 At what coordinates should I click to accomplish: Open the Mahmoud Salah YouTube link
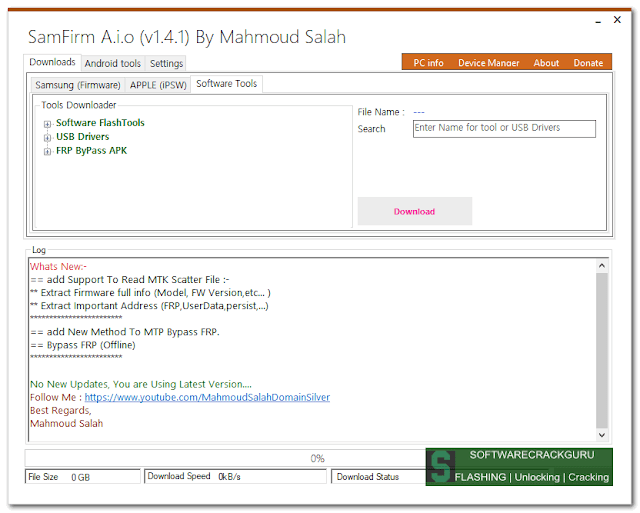click(207, 398)
